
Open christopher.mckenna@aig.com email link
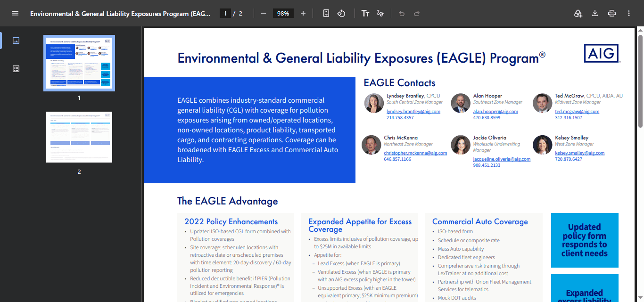415,153
